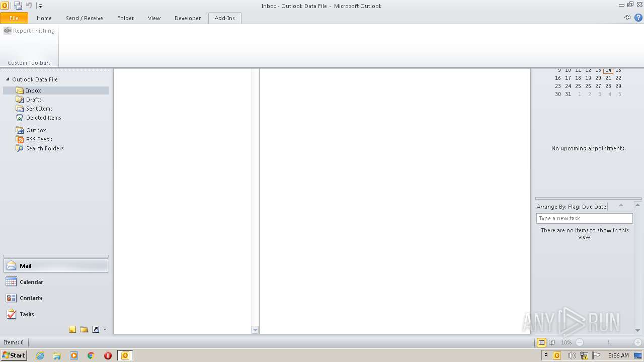Select the Add-Ins tab
This screenshot has height=362, width=644.
click(x=225, y=18)
